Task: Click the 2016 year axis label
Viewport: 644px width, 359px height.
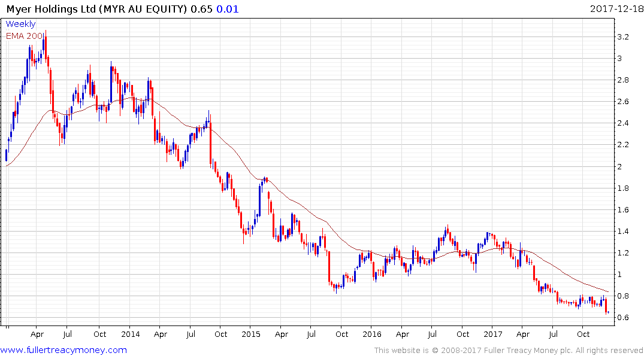Action: click(371, 334)
